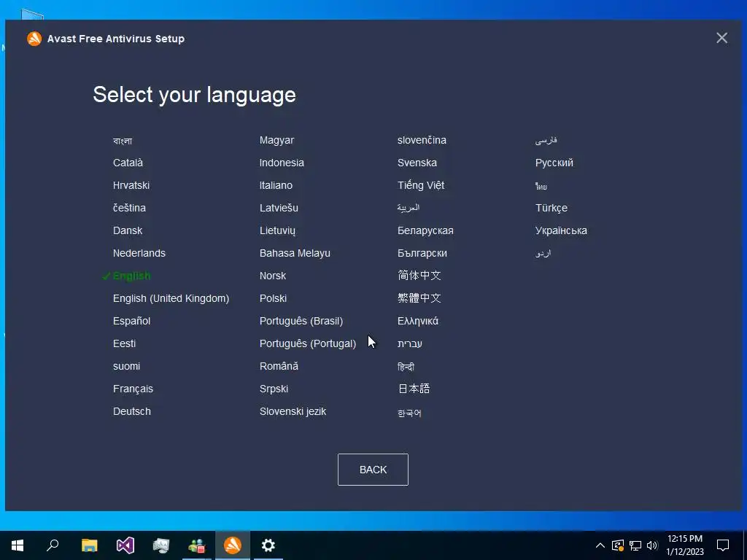This screenshot has height=560, width=747.
Task: Choose Nederlands language
Action: coord(139,253)
